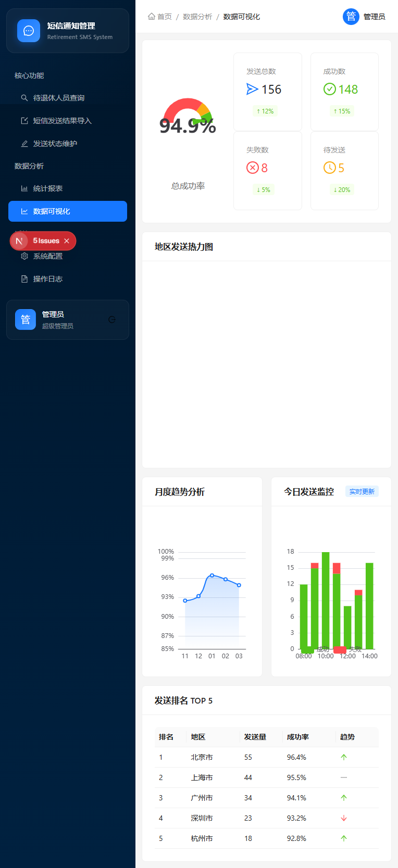Viewport: 398px width, 868px height.
Task: Click the import icon beside 短信发送结果导入
Action: coord(24,121)
